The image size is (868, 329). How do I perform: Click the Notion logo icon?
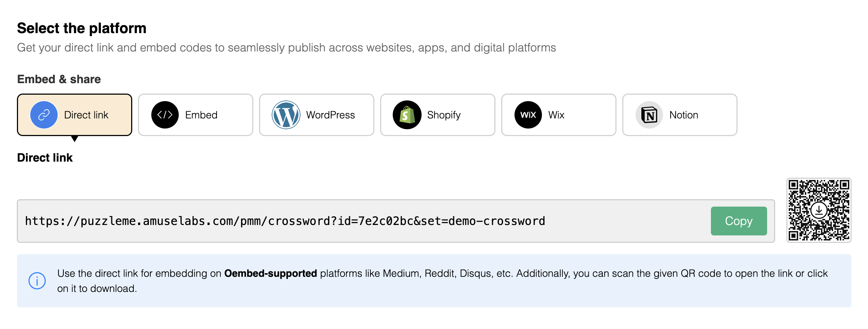(649, 115)
